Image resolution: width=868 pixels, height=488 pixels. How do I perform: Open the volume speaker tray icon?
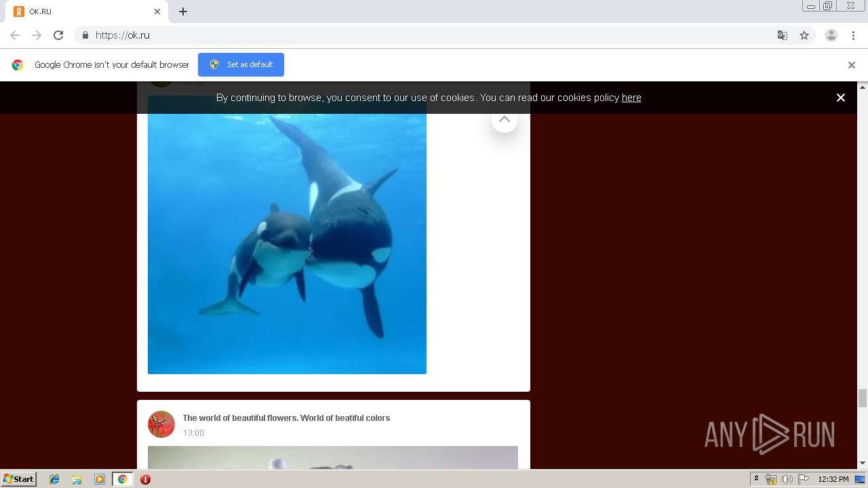click(787, 479)
